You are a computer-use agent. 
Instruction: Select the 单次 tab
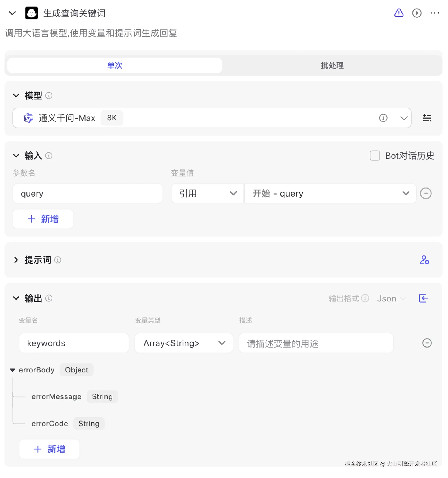click(x=115, y=65)
